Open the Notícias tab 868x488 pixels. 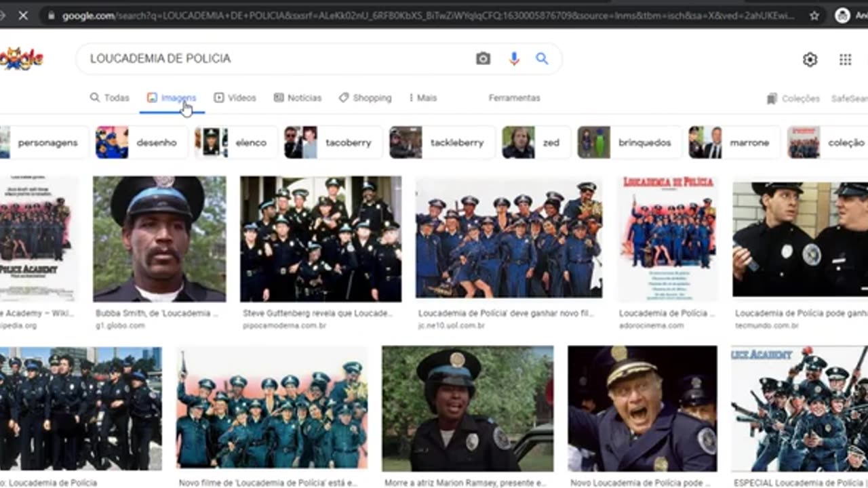tap(297, 98)
